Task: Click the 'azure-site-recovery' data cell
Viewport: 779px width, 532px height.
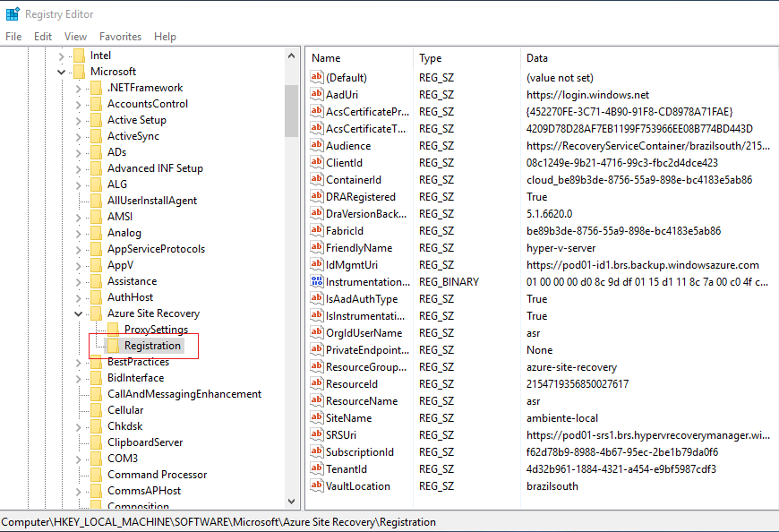Action: (x=571, y=367)
